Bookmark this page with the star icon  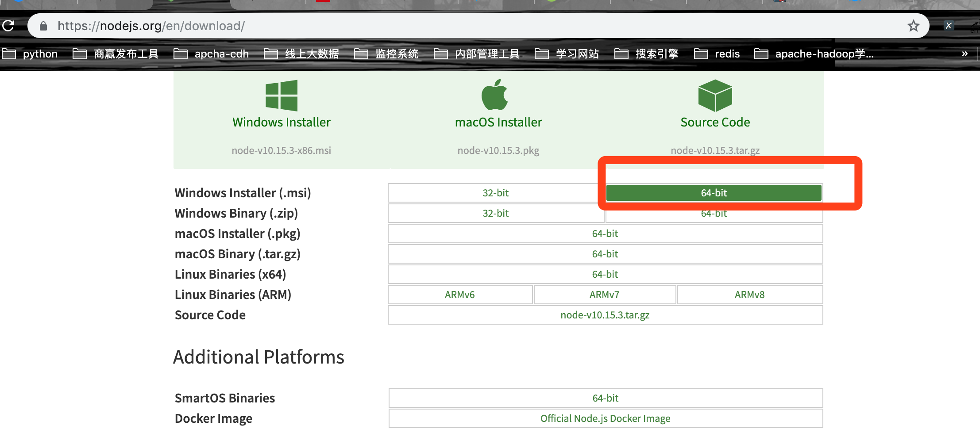(x=913, y=26)
